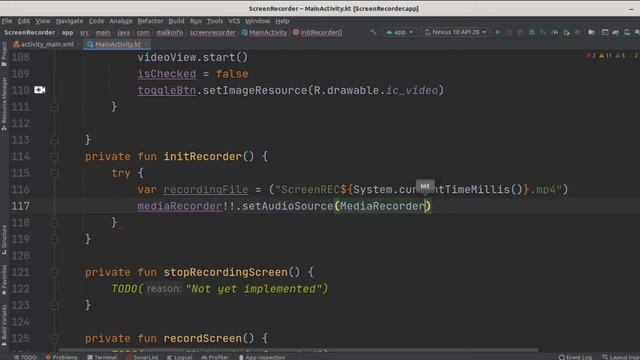
Task: Open the Logcat tool window
Action: click(x=180, y=357)
